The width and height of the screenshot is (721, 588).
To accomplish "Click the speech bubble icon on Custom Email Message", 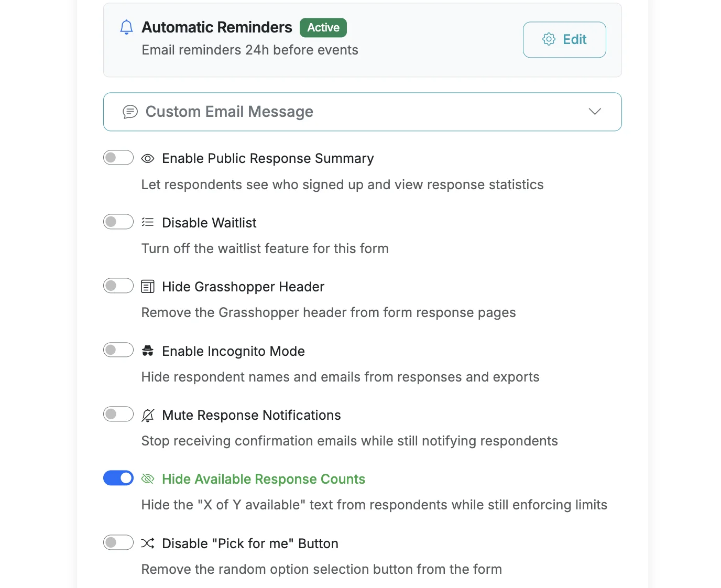I will [x=129, y=112].
